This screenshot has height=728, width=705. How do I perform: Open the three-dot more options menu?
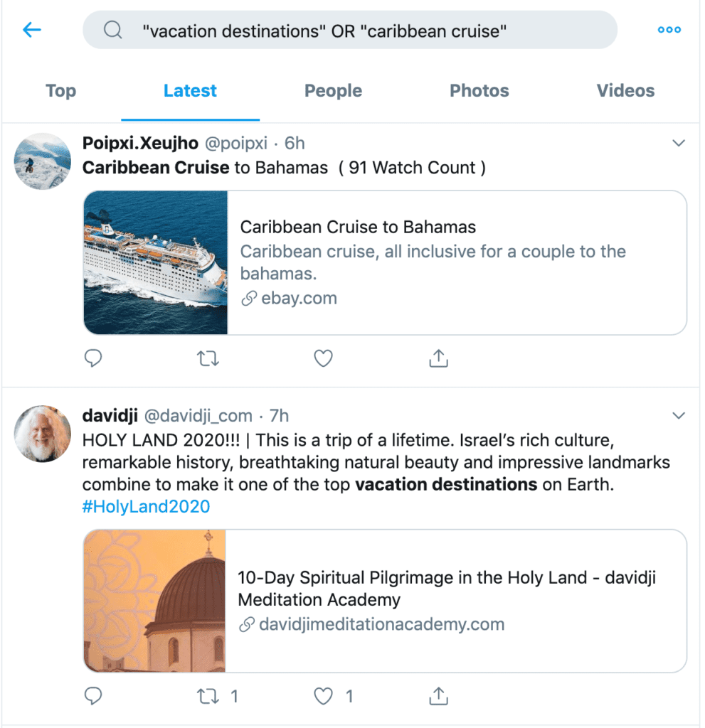point(669,30)
